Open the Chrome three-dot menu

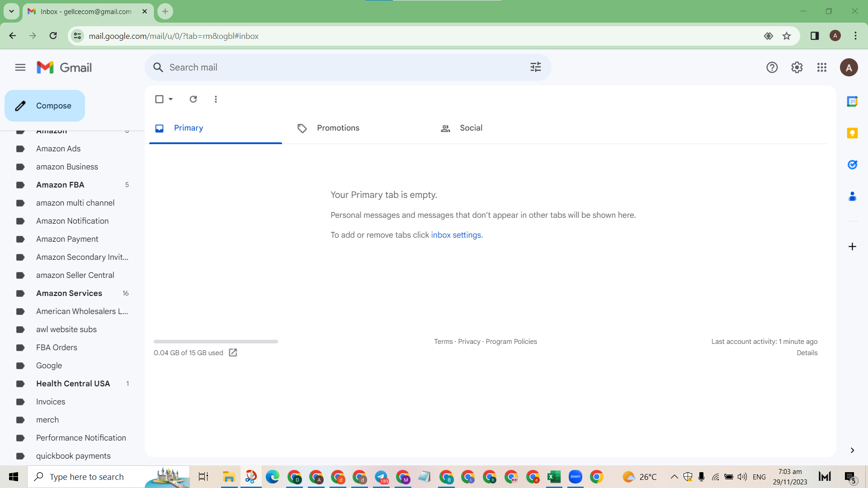855,36
